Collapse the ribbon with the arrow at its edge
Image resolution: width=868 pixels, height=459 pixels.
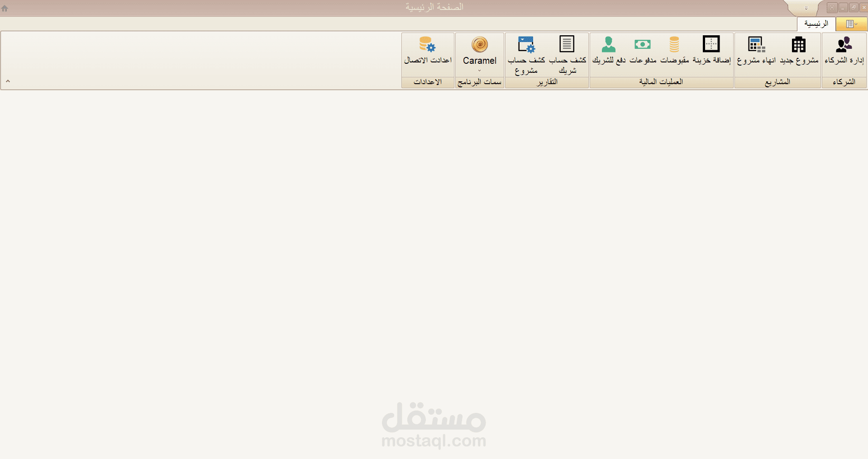[x=8, y=81]
